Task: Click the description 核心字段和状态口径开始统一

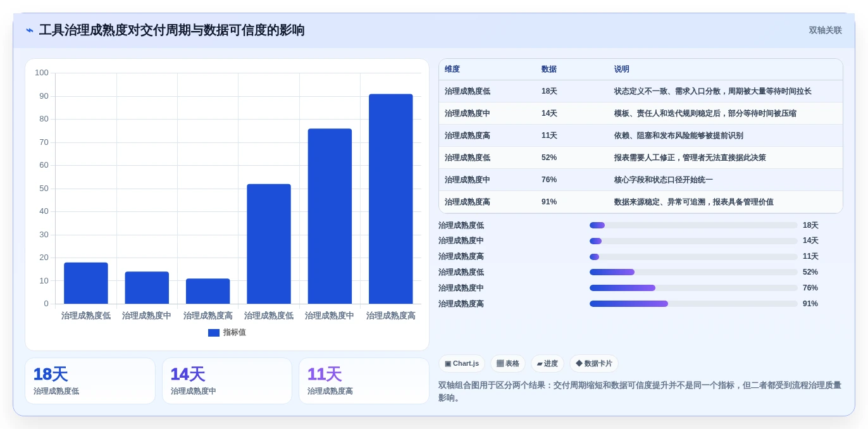Action: tap(664, 180)
